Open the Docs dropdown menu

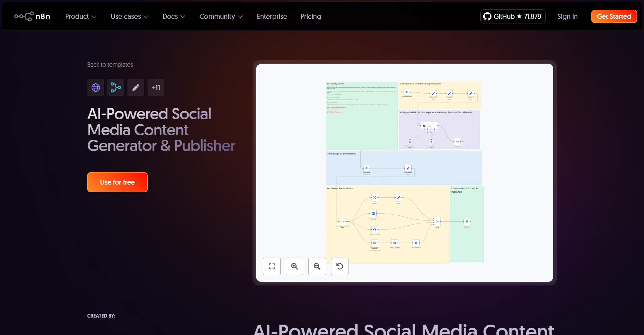(174, 16)
